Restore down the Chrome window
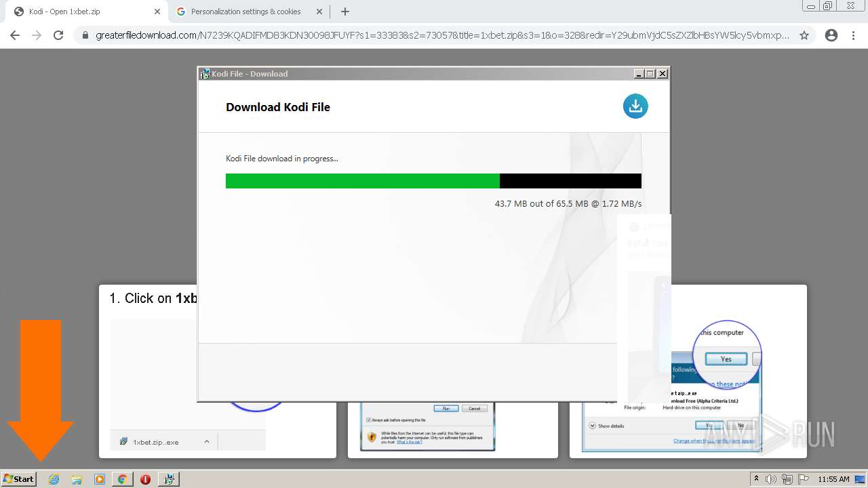The width and height of the screenshot is (868, 488). (828, 6)
